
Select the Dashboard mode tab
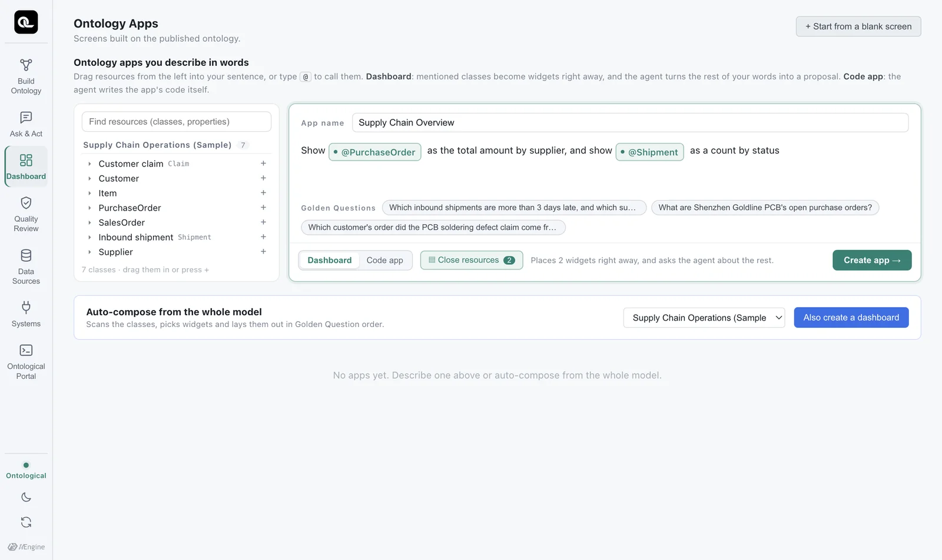[x=330, y=260]
